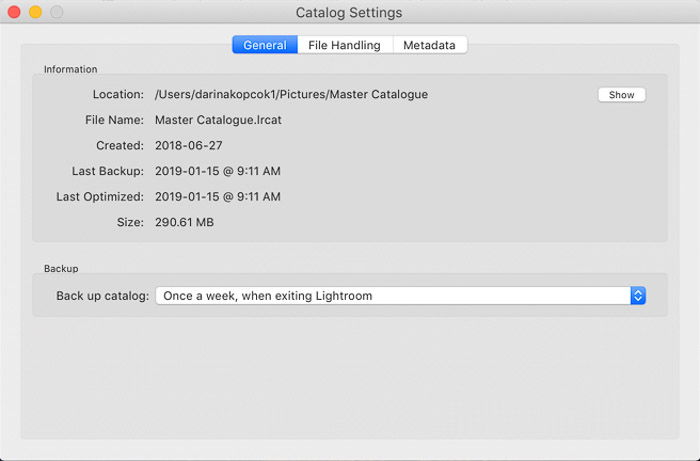Close the Catalog Settings window with red button
Image resolution: width=700 pixels, height=461 pixels.
(14, 12)
